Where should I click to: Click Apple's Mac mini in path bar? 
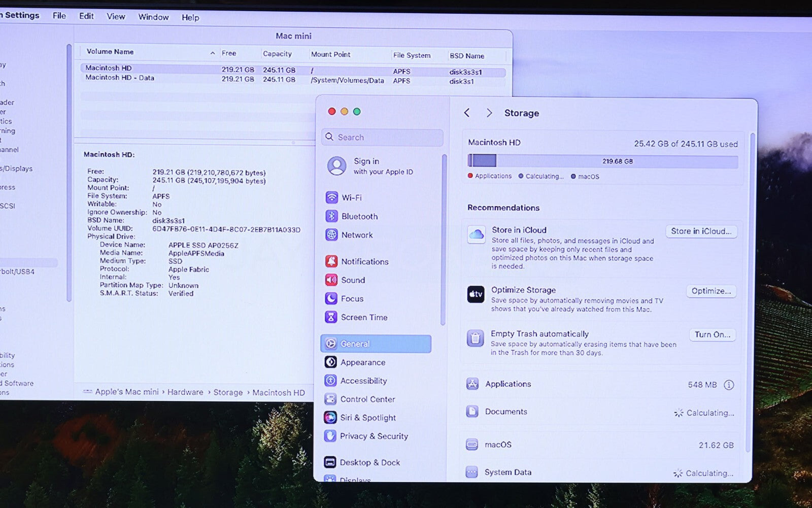[127, 392]
